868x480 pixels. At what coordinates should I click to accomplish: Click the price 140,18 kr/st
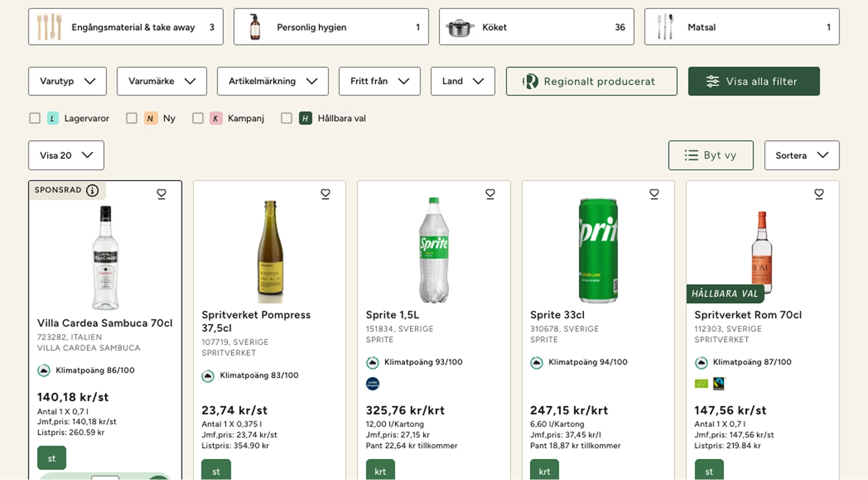(x=73, y=397)
